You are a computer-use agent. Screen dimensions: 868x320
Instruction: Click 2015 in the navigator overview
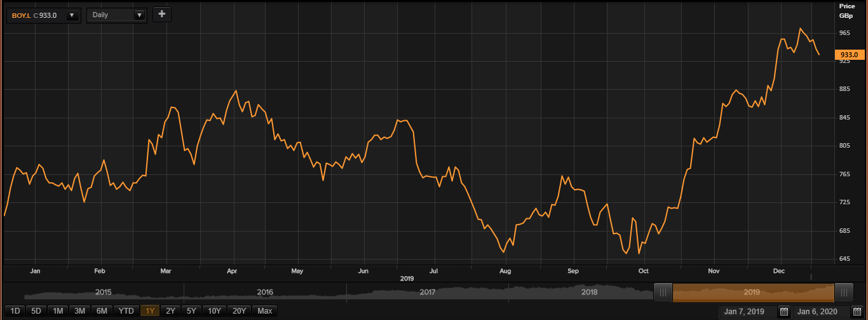click(x=103, y=292)
